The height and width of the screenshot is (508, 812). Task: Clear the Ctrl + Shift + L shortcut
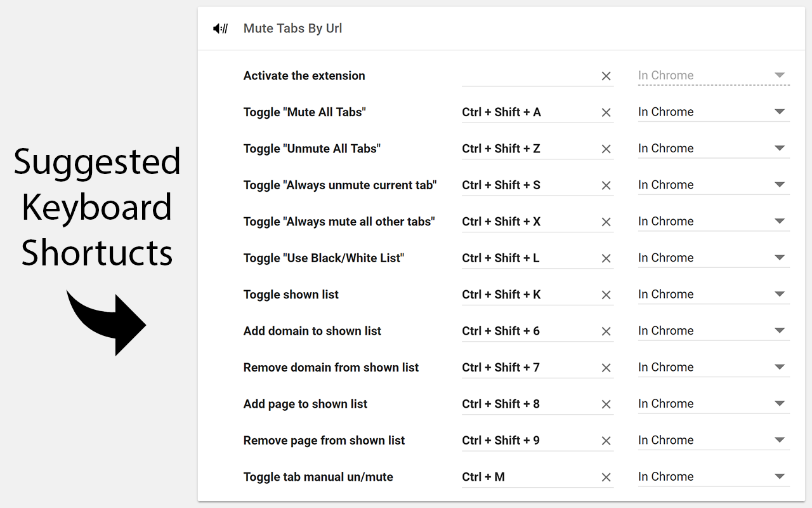click(606, 258)
